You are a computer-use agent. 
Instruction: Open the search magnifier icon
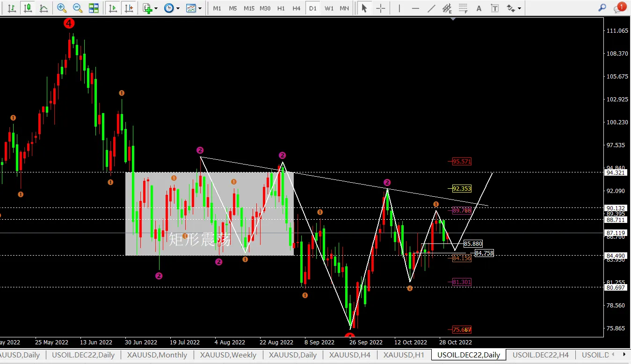point(602,7)
